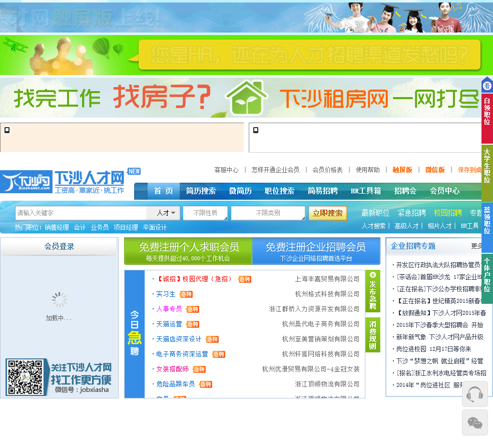493x448 pixels.
Task: Open 简易招聘 in the navigation bar
Action: (x=323, y=191)
